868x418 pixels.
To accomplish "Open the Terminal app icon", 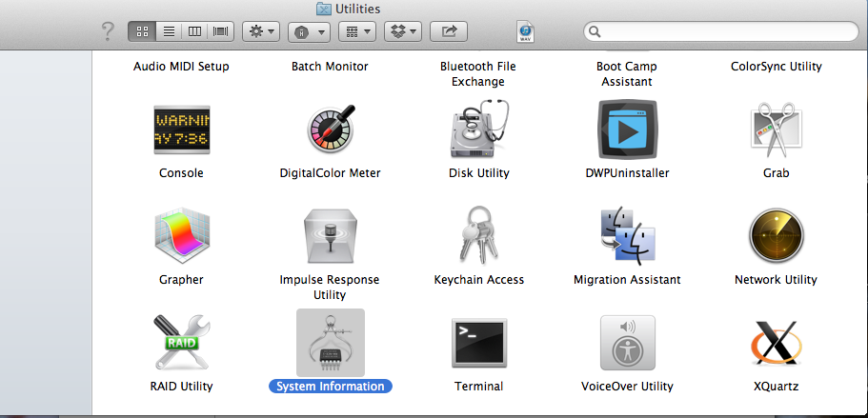I will pos(478,342).
